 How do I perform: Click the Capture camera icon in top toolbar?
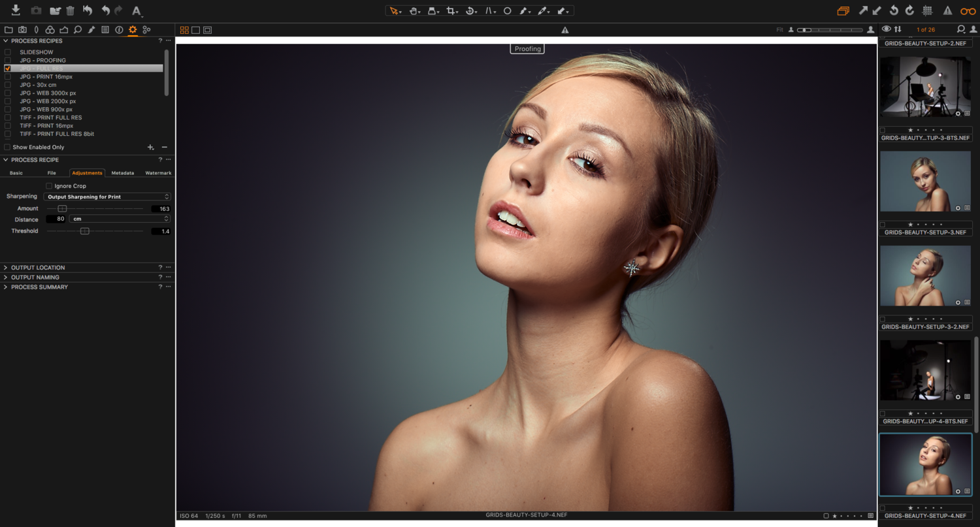36,11
